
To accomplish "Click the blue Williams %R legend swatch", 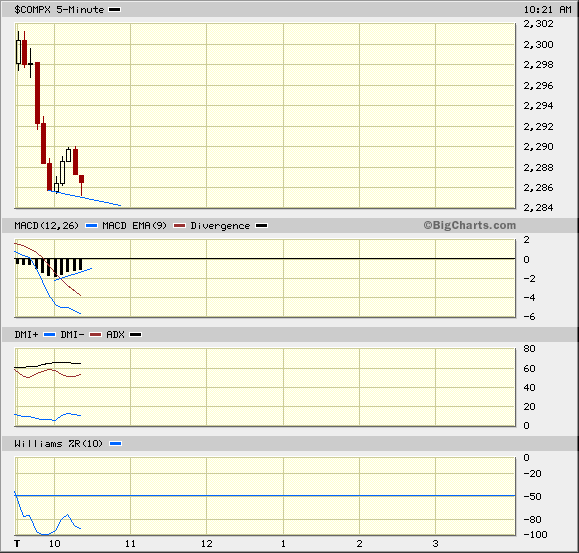I will pyautogui.click(x=116, y=444).
